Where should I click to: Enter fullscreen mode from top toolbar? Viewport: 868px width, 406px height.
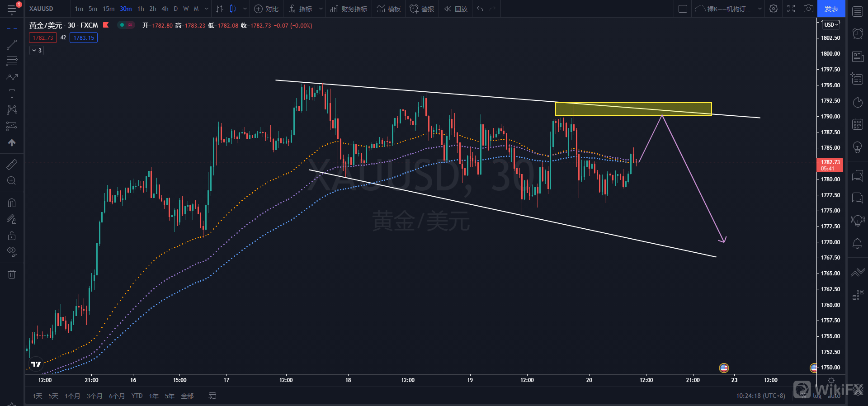791,9
